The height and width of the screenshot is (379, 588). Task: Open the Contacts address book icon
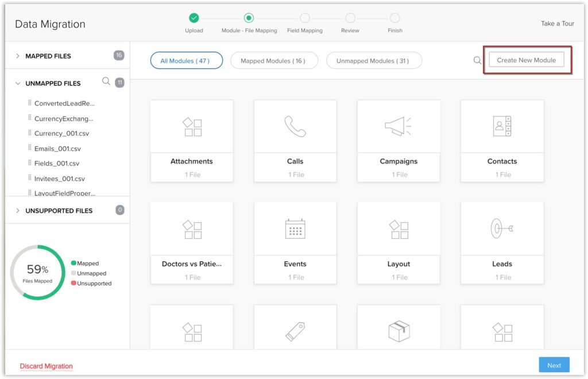click(x=502, y=126)
